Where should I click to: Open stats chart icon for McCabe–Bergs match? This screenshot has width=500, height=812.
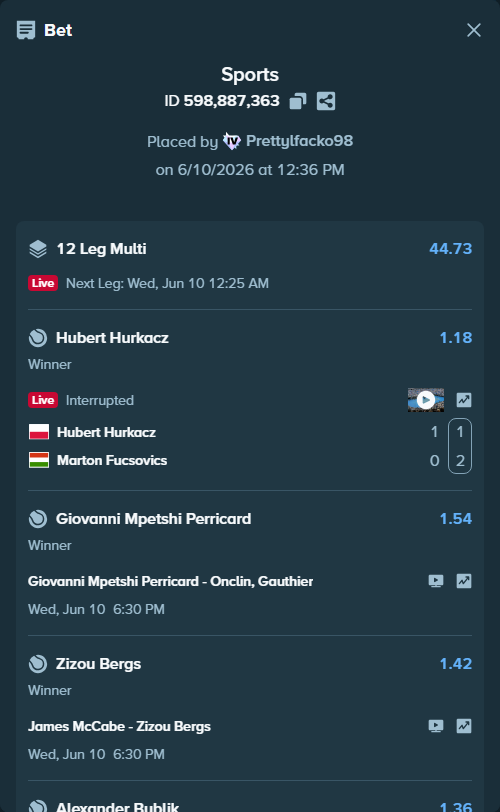pyautogui.click(x=464, y=726)
